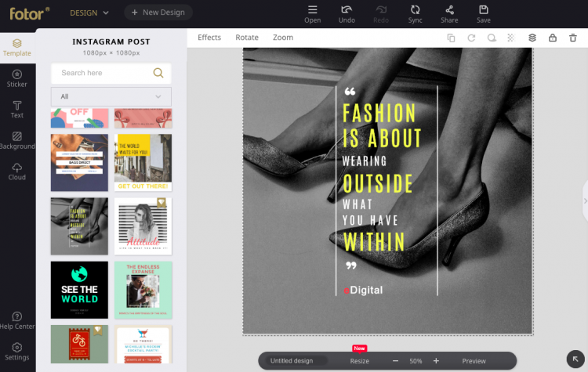Viewport: 588px width, 372px height.
Task: Expand the right side panel arrow
Action: 585,201
